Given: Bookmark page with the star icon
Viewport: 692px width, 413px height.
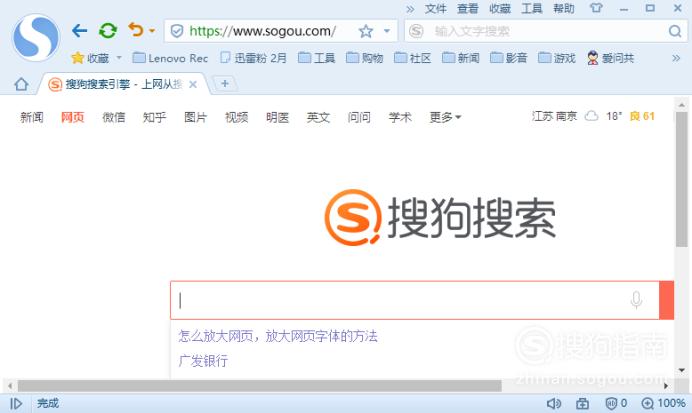Looking at the screenshot, I should click(x=366, y=31).
